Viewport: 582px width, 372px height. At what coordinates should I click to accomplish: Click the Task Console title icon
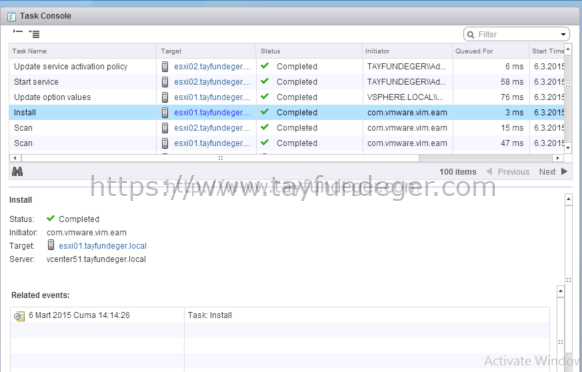12,16
